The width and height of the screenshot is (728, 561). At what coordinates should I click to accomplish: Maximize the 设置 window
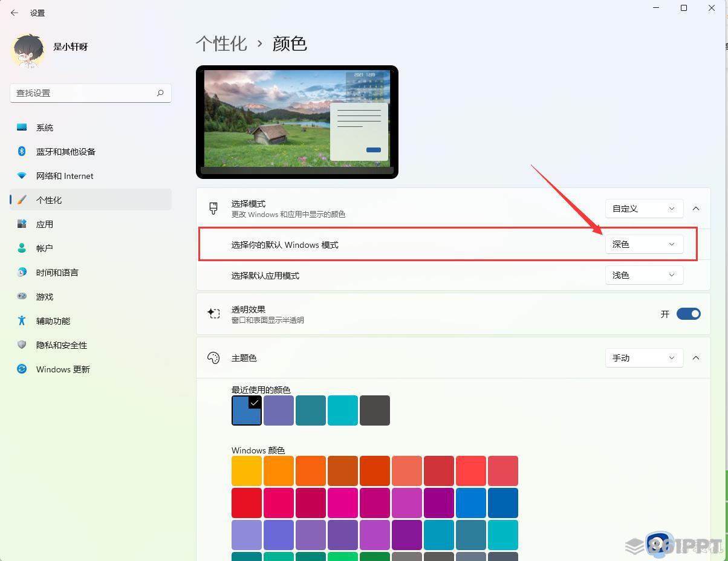(x=684, y=8)
